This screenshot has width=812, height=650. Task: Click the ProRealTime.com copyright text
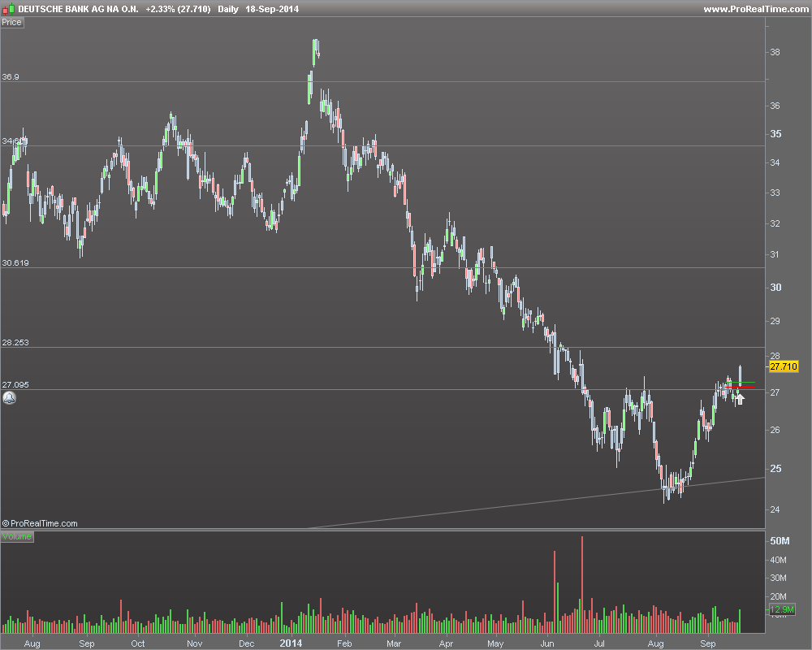pyautogui.click(x=41, y=524)
